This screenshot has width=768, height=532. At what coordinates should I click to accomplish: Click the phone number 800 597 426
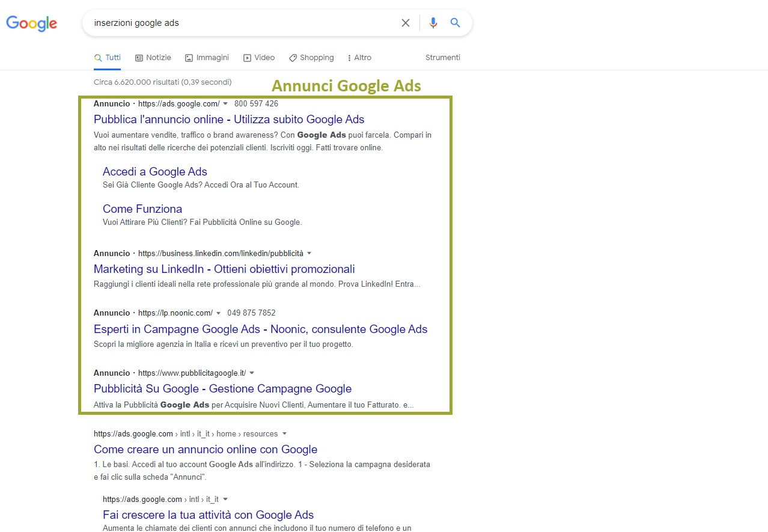coord(257,103)
